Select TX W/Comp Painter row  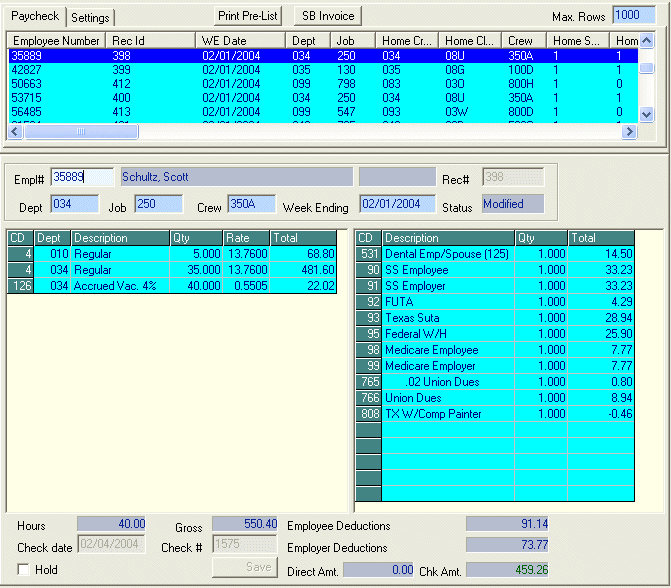tap(495, 414)
